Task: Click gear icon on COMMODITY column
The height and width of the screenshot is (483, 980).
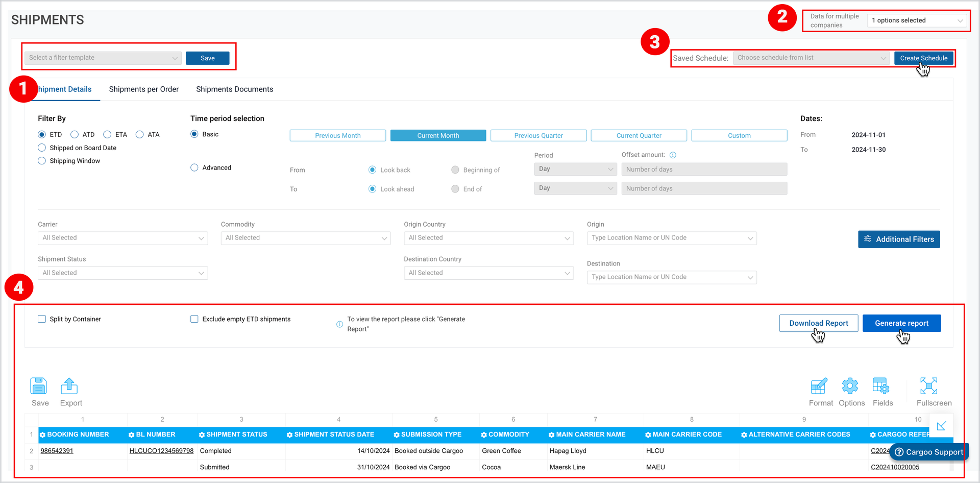Action: [484, 435]
